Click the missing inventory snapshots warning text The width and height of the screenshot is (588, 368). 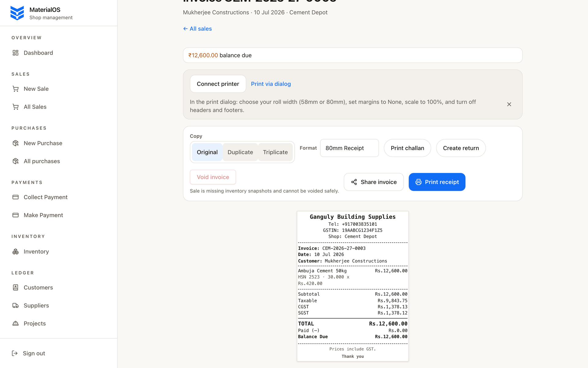(264, 191)
